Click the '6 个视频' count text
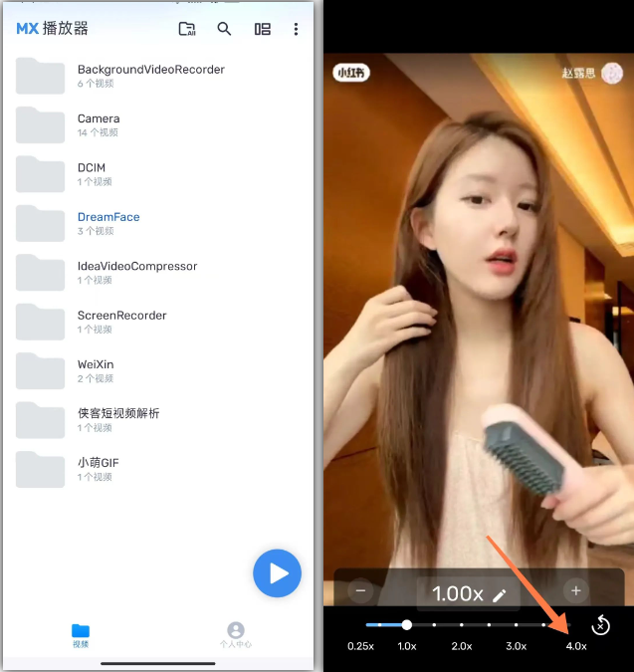This screenshot has width=634, height=672. coord(96,84)
